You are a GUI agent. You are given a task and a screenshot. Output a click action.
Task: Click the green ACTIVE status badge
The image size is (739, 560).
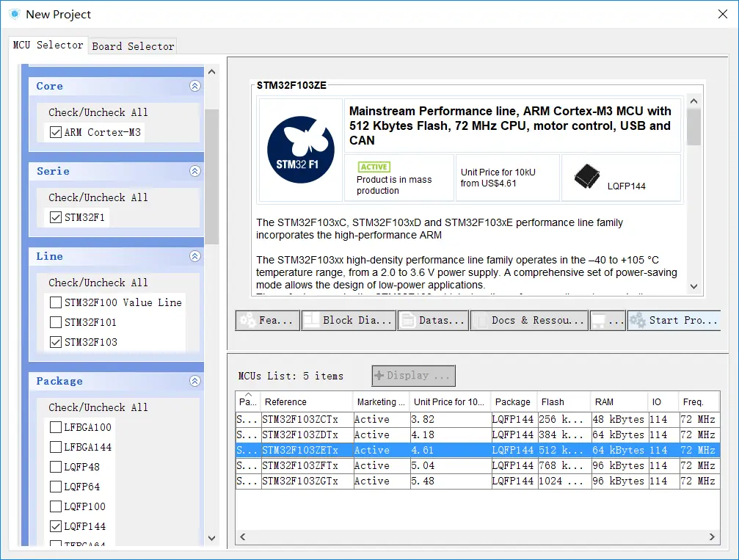[374, 167]
